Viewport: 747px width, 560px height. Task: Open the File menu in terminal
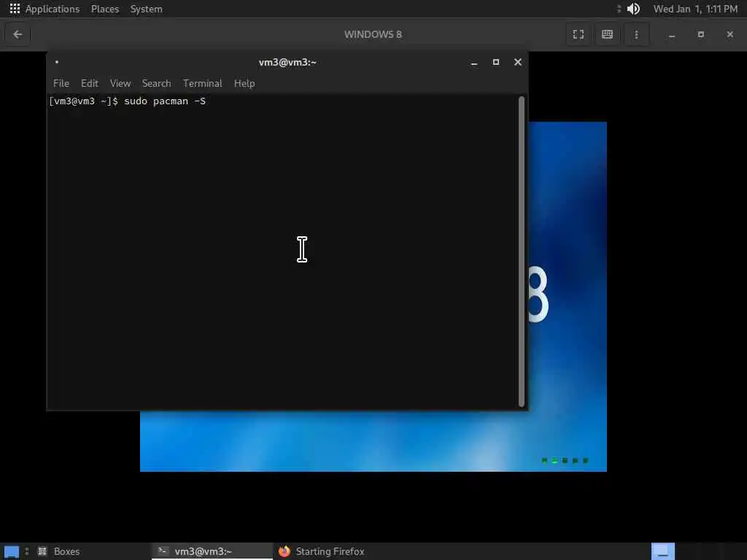tap(61, 83)
